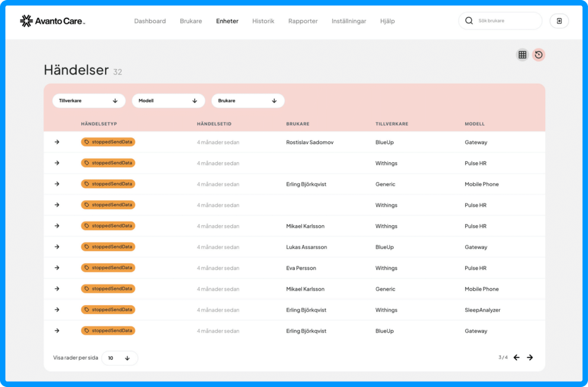588x387 pixels.
Task: Toggle the history events view icon
Action: pyautogui.click(x=539, y=55)
